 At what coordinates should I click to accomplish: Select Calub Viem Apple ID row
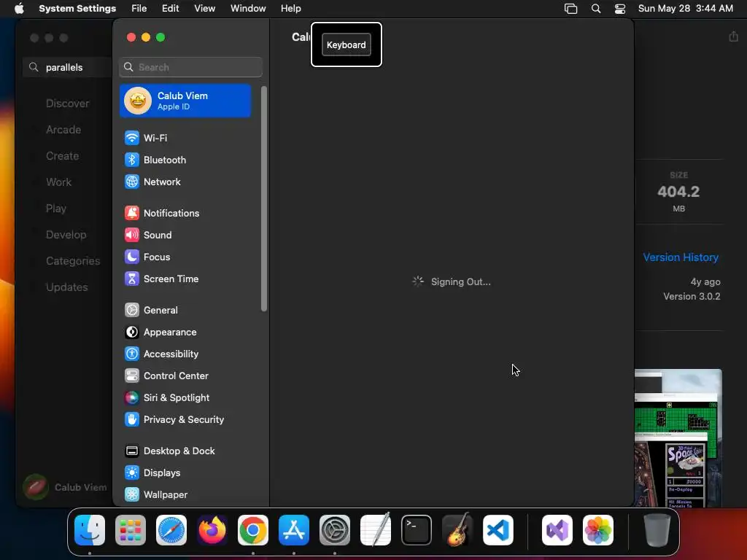[x=185, y=101]
